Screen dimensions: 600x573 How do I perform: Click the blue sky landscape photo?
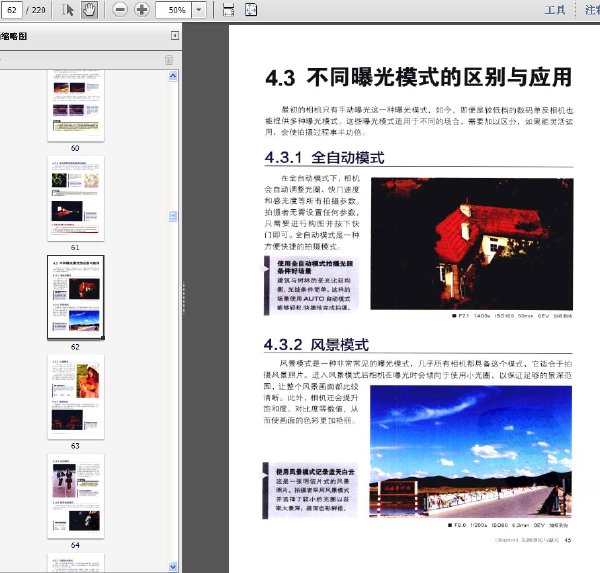pyautogui.click(x=471, y=452)
